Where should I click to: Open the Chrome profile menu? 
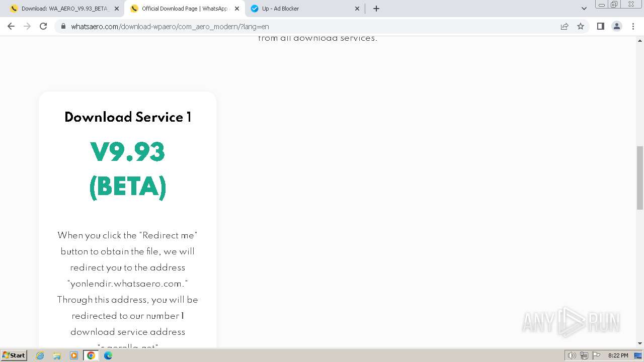[x=617, y=26]
